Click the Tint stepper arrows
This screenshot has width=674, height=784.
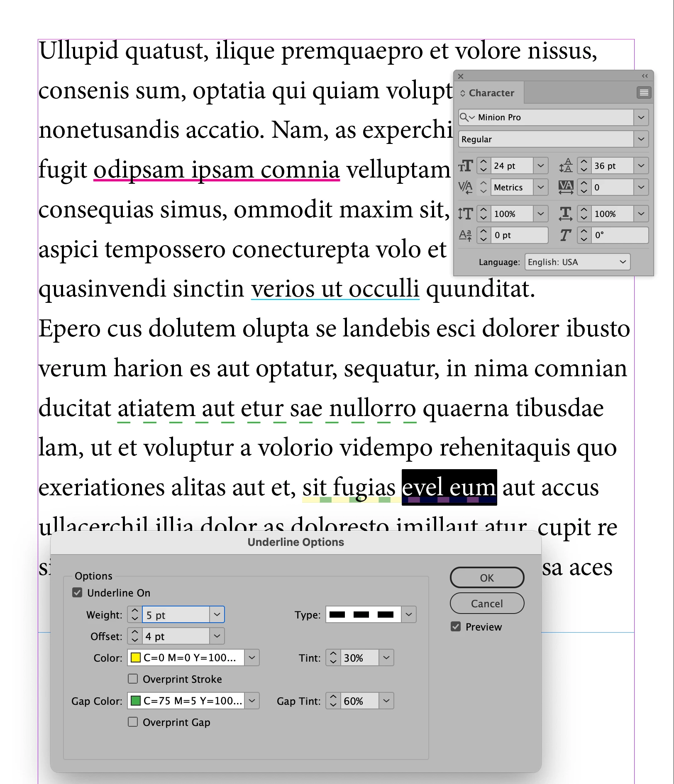[x=333, y=658]
